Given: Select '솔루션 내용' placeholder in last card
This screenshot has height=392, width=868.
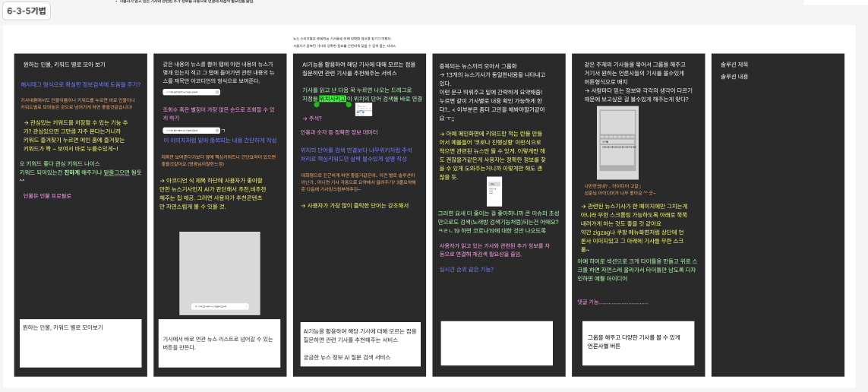Looking at the screenshot, I should click(x=734, y=77).
